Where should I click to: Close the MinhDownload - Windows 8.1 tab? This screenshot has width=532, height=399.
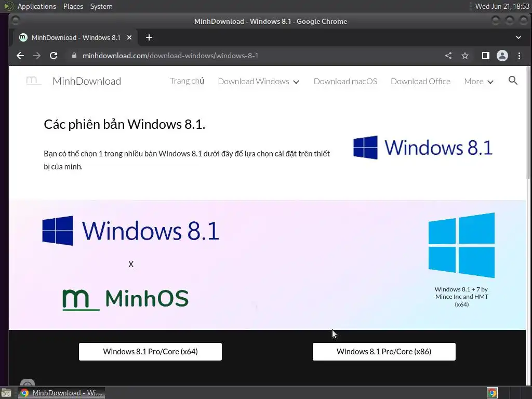pyautogui.click(x=129, y=37)
